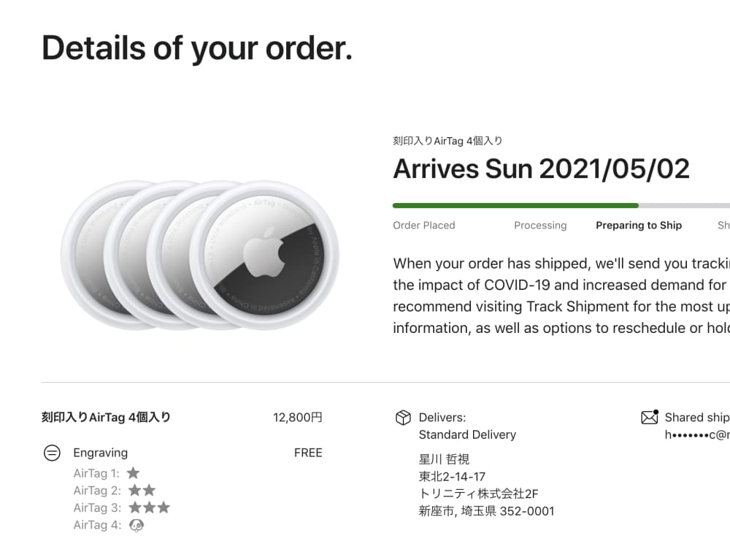
Task: Select the Preparing to Ship step
Action: point(639,226)
